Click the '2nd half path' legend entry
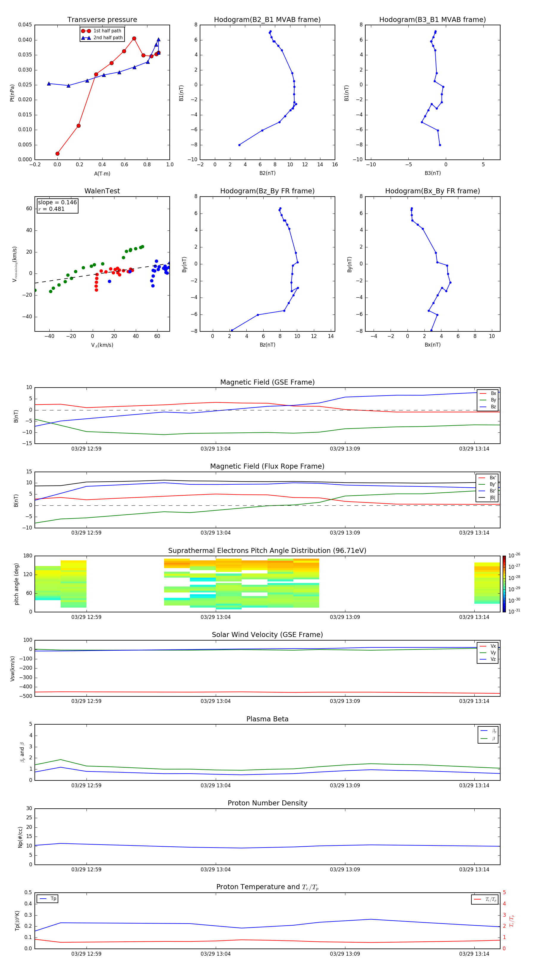 point(102,38)
